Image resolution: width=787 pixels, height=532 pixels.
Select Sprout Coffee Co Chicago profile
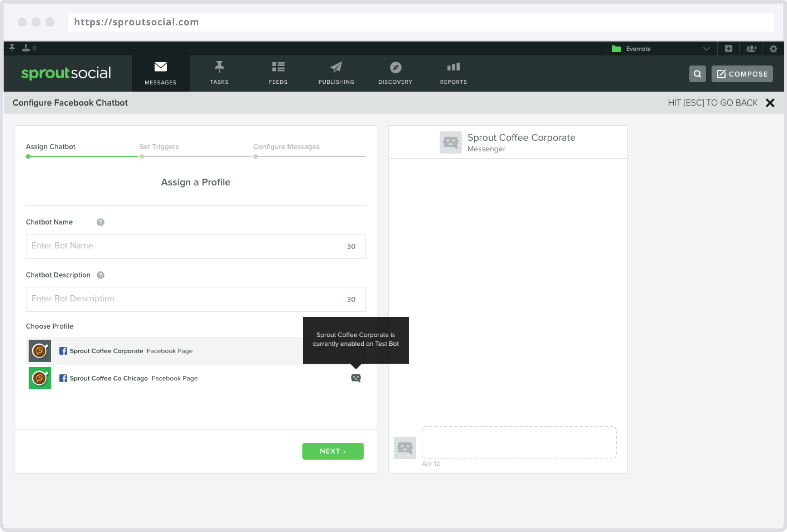196,378
